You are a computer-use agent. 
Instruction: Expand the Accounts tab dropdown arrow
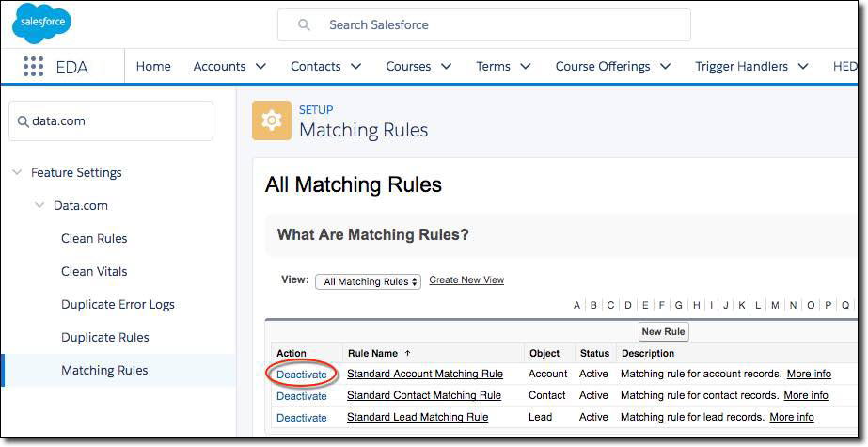click(260, 67)
